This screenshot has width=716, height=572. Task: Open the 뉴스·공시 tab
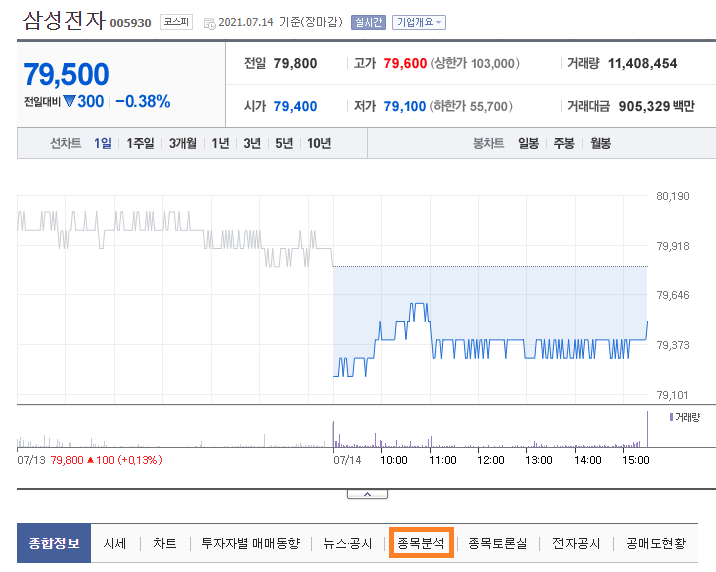click(347, 543)
